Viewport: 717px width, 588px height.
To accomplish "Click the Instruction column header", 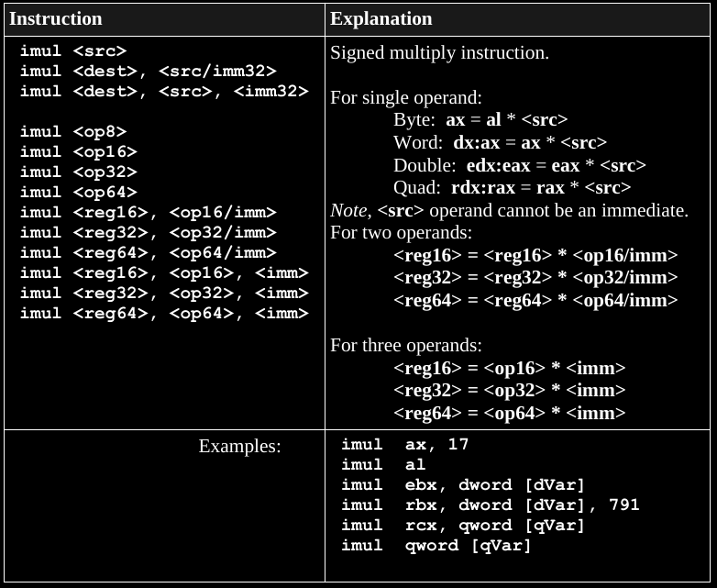I will pyautogui.click(x=56, y=19).
